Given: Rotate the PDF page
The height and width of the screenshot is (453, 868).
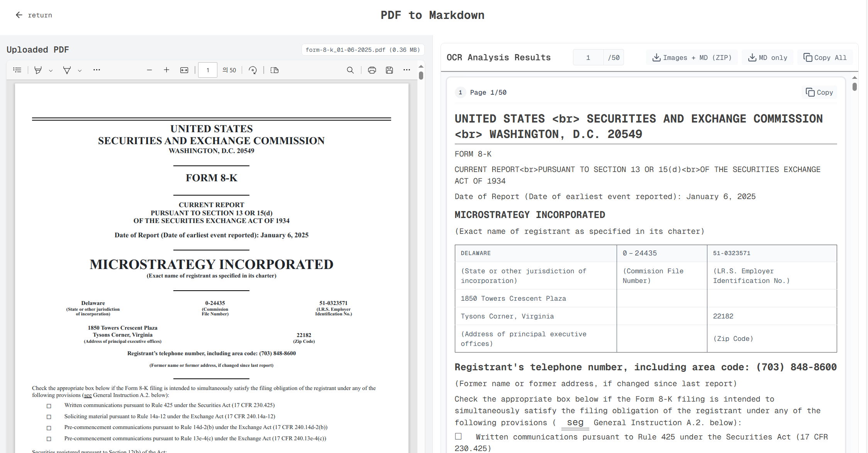Looking at the screenshot, I should click(x=253, y=70).
